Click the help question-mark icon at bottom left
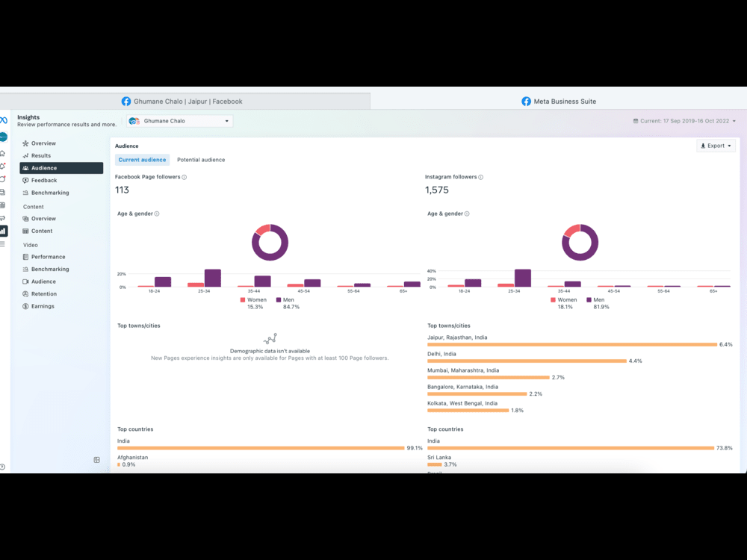This screenshot has width=747, height=560. pos(2,467)
